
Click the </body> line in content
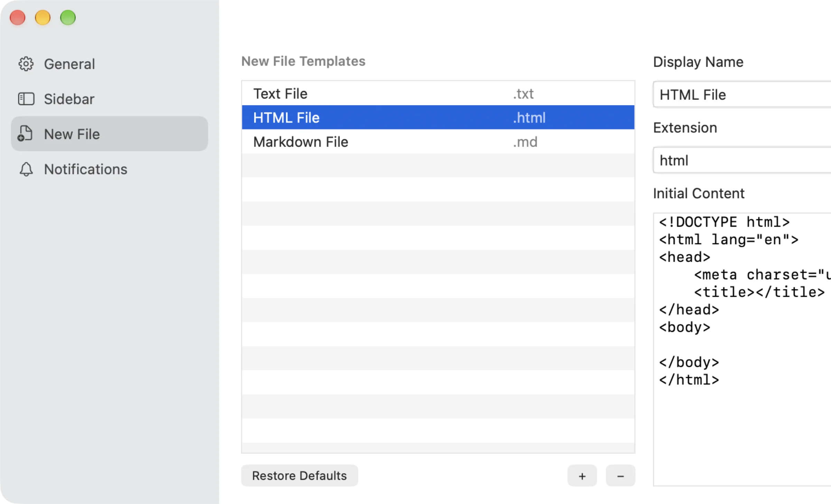tap(689, 362)
